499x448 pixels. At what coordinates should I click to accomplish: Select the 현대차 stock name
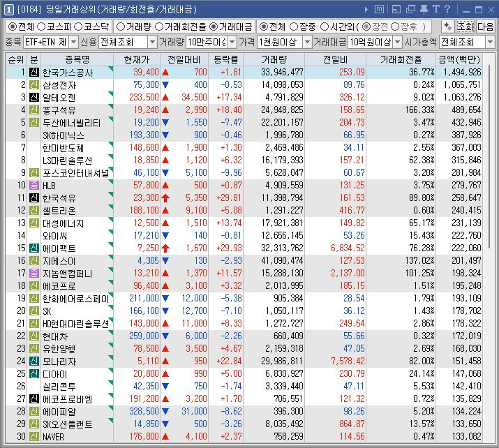point(55,336)
